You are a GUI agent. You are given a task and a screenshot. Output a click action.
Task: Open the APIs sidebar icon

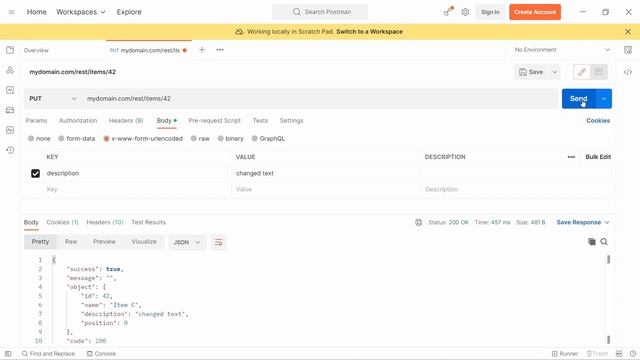click(10, 70)
